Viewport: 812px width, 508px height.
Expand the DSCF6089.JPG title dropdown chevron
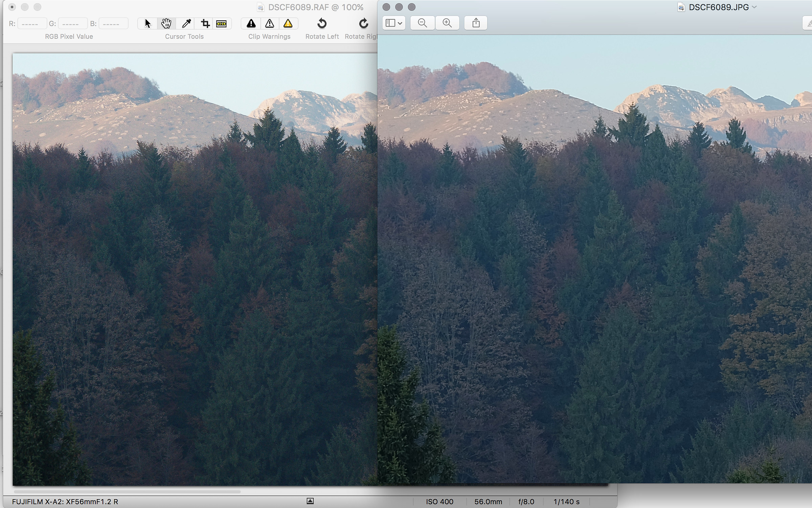tap(754, 7)
